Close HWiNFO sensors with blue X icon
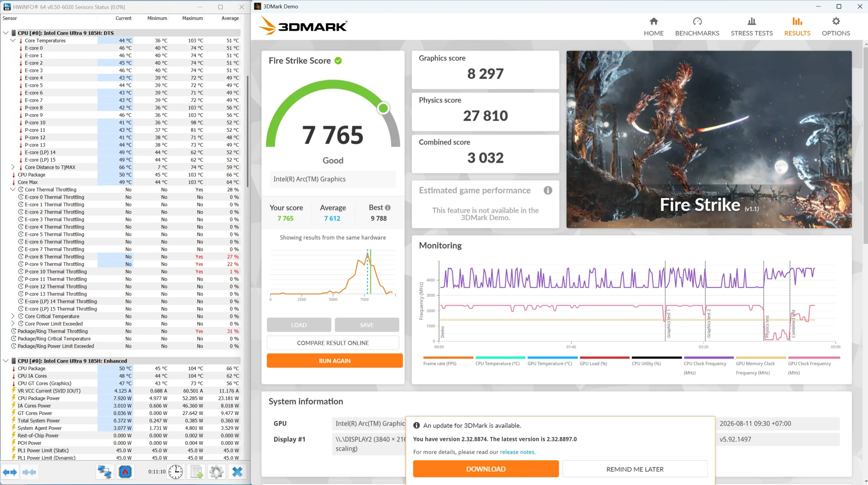Image resolution: width=868 pixels, height=485 pixels. pos(237,472)
